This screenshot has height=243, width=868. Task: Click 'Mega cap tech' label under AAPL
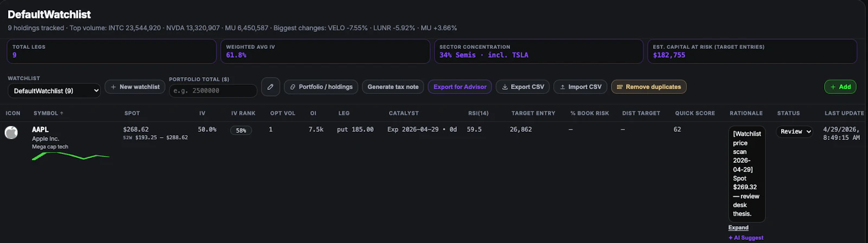(50, 147)
